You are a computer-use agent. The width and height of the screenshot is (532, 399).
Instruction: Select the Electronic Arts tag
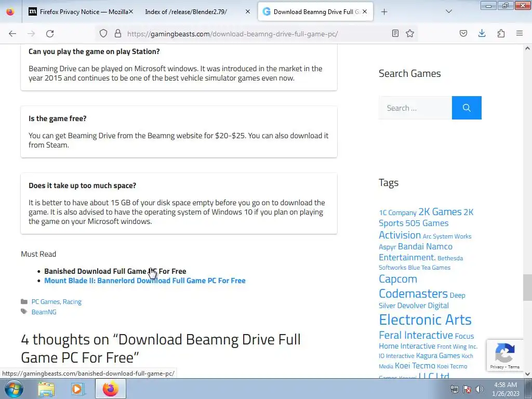click(425, 320)
